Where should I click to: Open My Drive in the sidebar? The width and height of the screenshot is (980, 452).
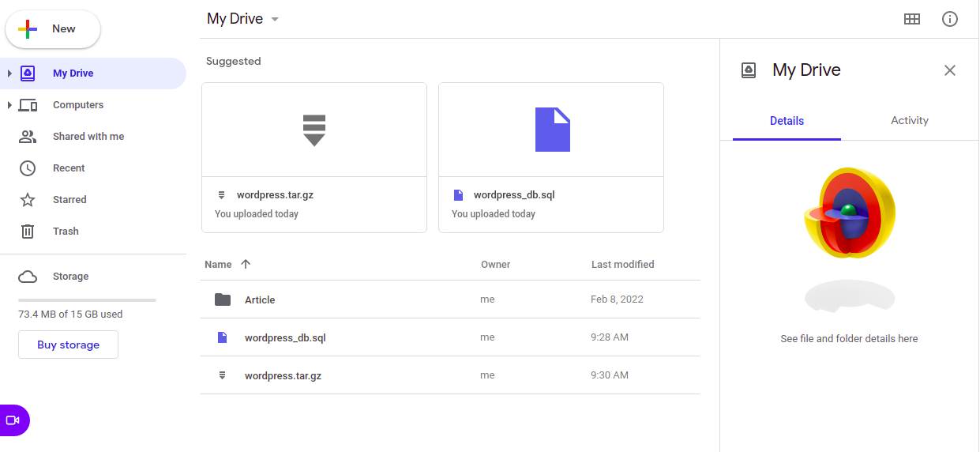point(93,73)
